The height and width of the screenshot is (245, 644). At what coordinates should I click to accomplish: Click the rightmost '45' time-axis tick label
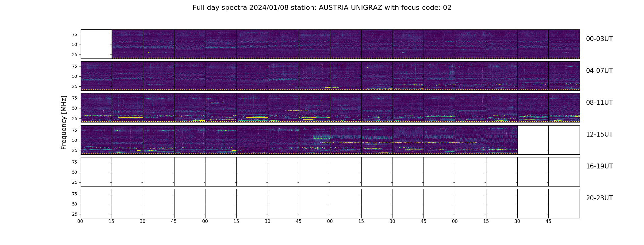[x=548, y=221]
